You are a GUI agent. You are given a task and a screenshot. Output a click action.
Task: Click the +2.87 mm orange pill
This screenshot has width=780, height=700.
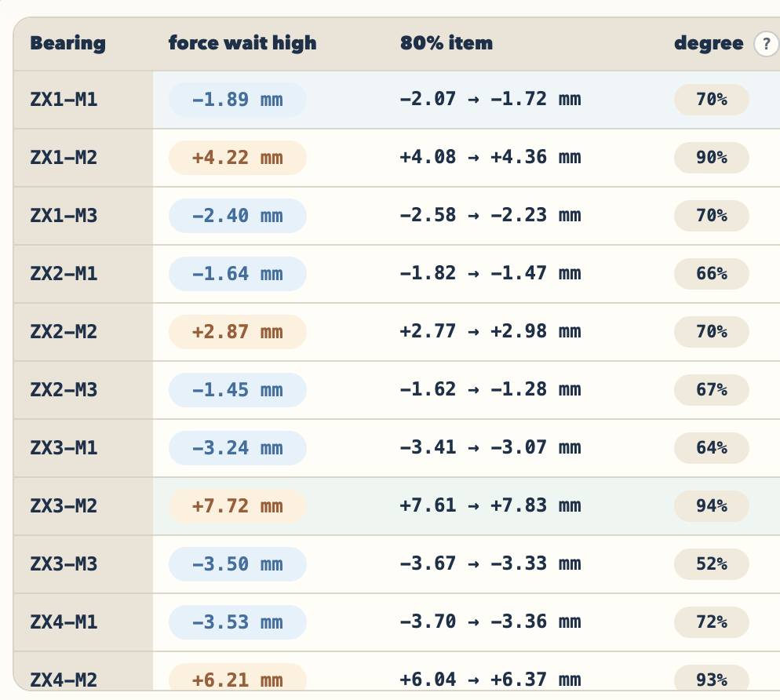[x=237, y=332]
